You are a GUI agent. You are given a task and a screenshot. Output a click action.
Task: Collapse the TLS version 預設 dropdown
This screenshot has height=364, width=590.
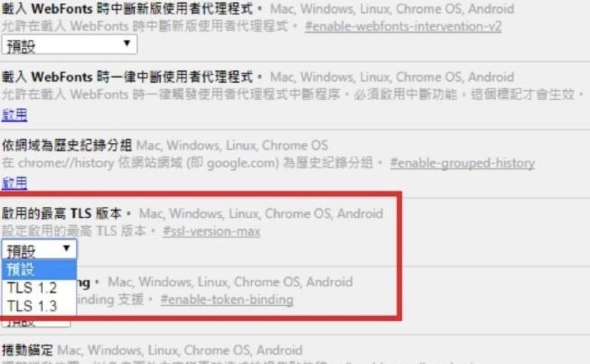coord(39,249)
